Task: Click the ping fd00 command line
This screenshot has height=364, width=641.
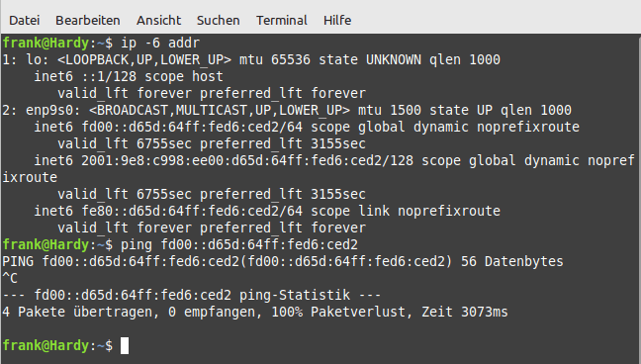Action: click(180, 244)
